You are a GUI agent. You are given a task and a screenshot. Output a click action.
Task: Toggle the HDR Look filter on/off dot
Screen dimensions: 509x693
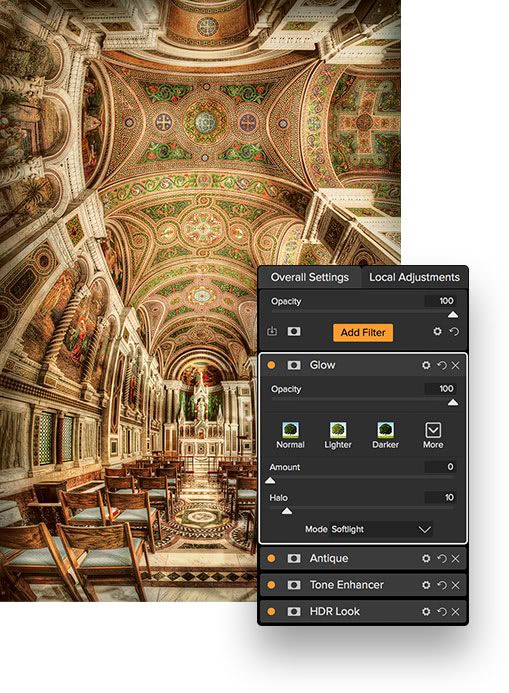(271, 612)
